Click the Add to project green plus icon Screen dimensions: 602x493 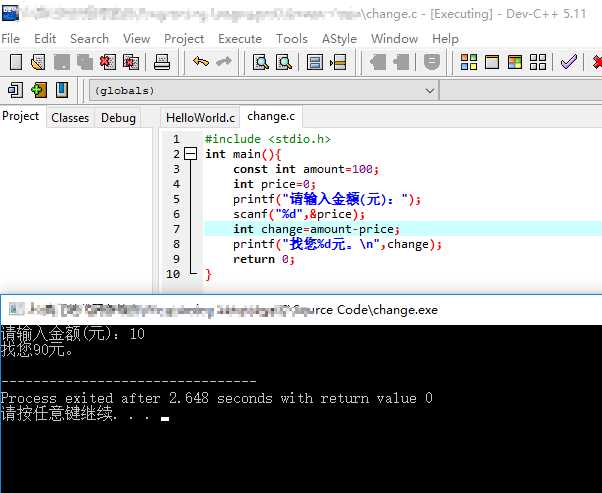[39, 91]
